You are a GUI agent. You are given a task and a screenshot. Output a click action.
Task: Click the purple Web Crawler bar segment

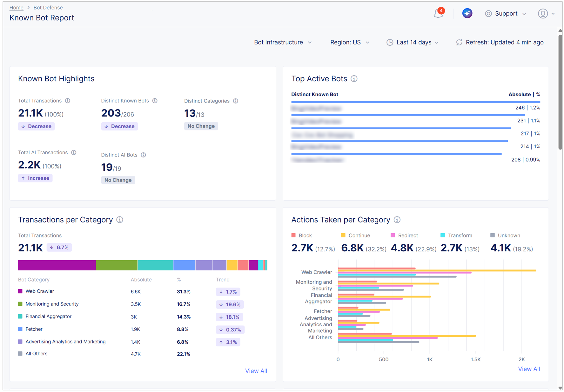click(x=57, y=265)
